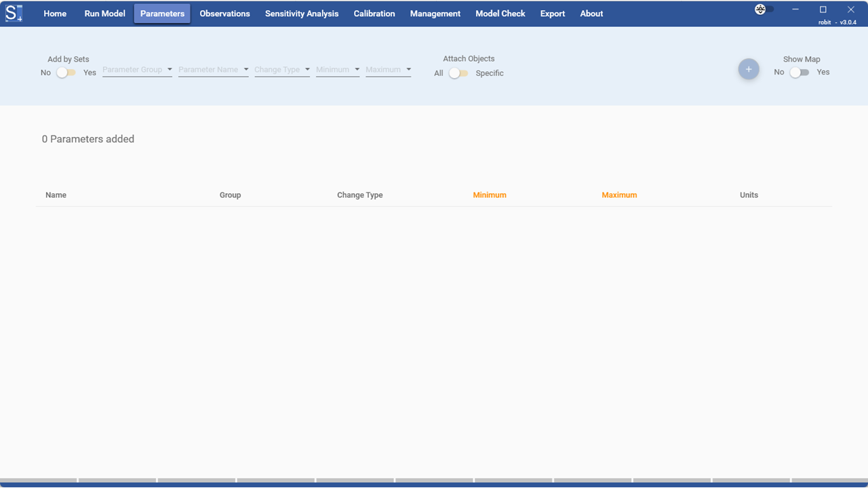Switch to the Sensitivity Analysis tab
Image resolution: width=868 pixels, height=488 pixels.
[x=302, y=14]
